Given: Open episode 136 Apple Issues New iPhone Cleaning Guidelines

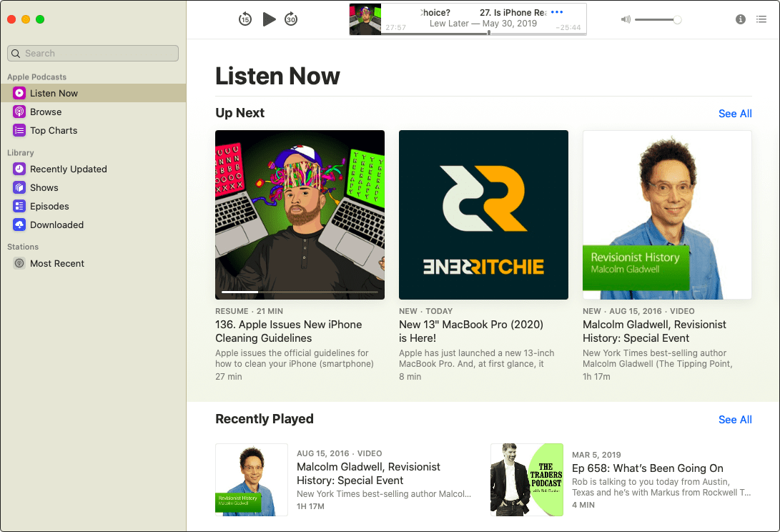Looking at the screenshot, I should pos(289,331).
